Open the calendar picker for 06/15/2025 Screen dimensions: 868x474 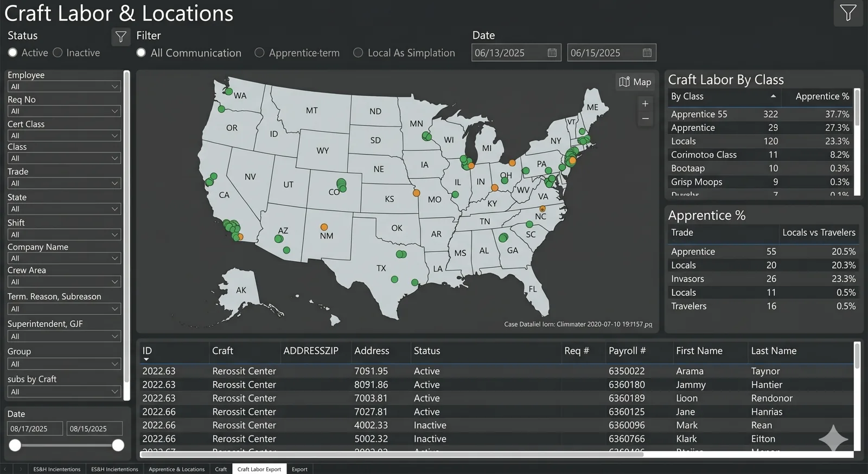tap(647, 53)
